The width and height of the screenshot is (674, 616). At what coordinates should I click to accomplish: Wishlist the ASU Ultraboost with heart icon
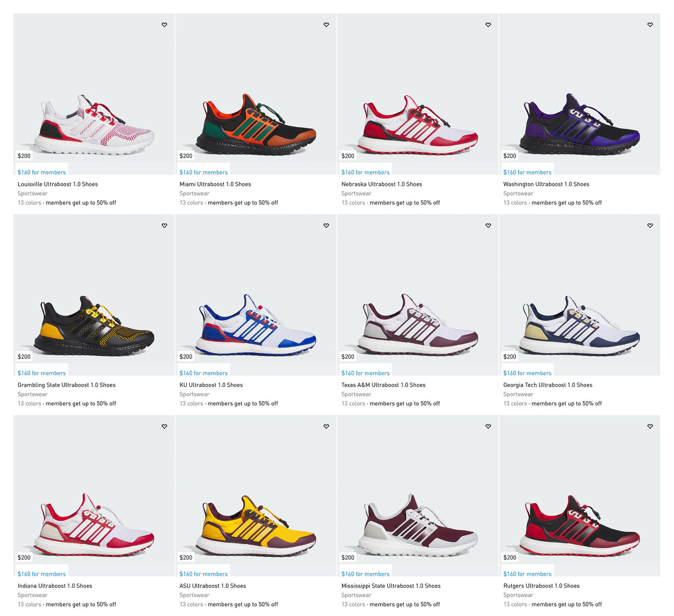326,426
